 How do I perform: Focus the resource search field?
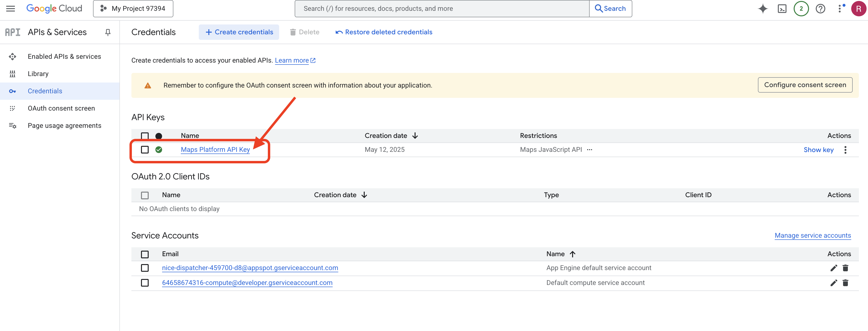[x=441, y=8]
